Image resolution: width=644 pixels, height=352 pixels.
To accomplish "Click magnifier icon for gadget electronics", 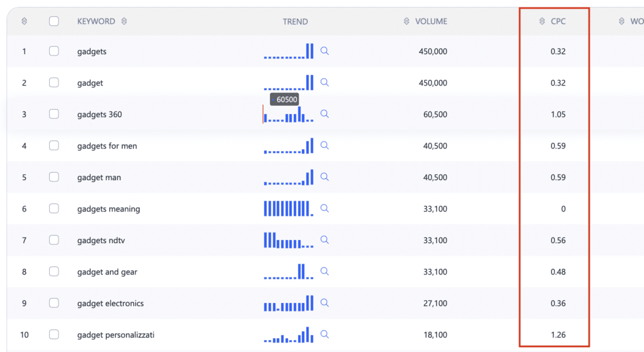I will [325, 303].
